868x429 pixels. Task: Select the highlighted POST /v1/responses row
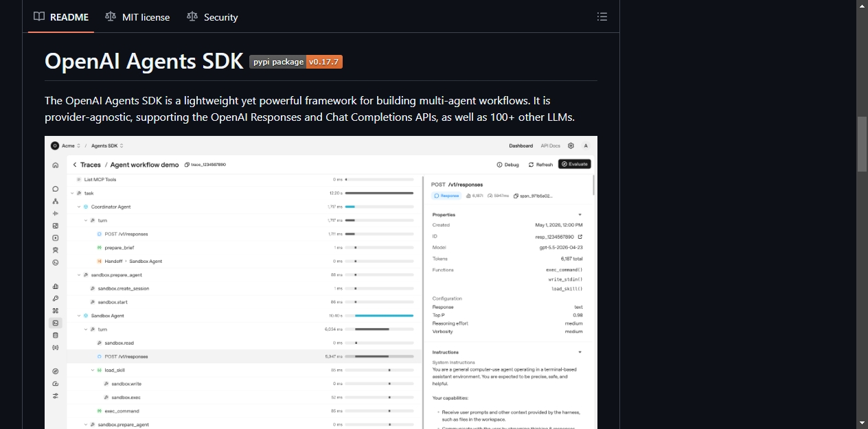[244, 356]
